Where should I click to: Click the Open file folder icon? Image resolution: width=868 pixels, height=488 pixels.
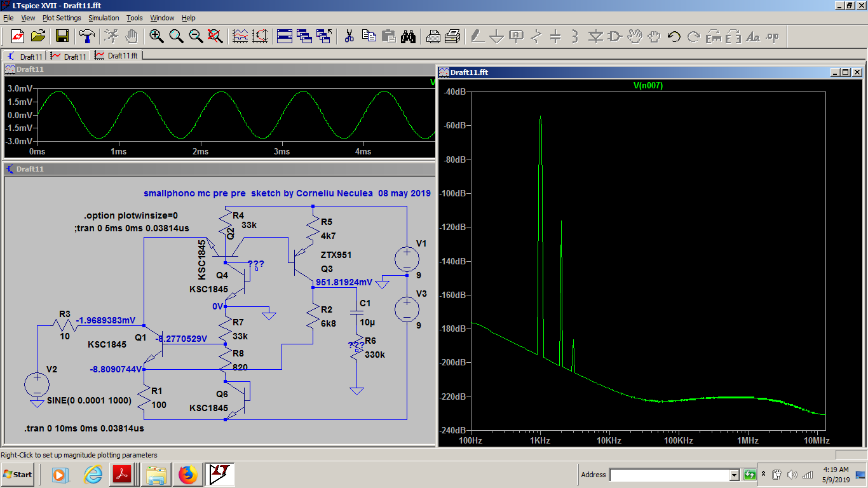[38, 36]
